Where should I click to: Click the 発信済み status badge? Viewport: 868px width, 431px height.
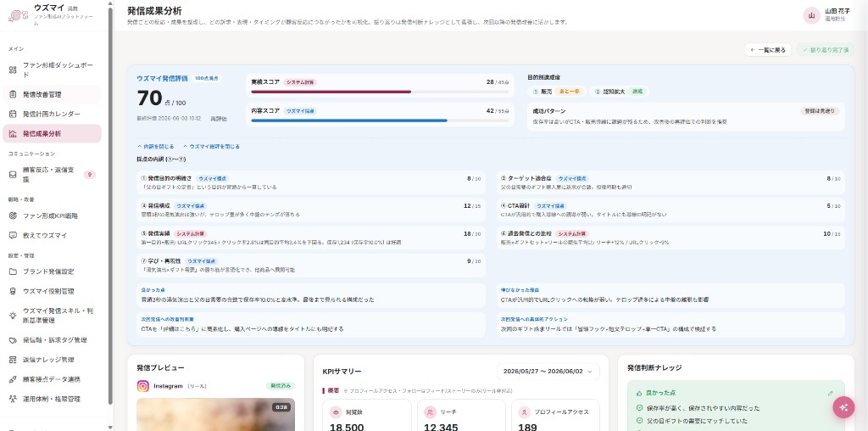[x=280, y=386]
